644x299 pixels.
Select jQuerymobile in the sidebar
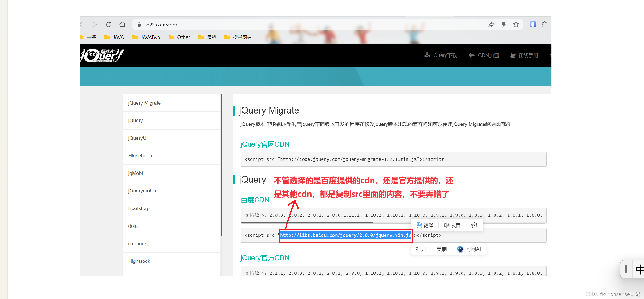click(171, 191)
